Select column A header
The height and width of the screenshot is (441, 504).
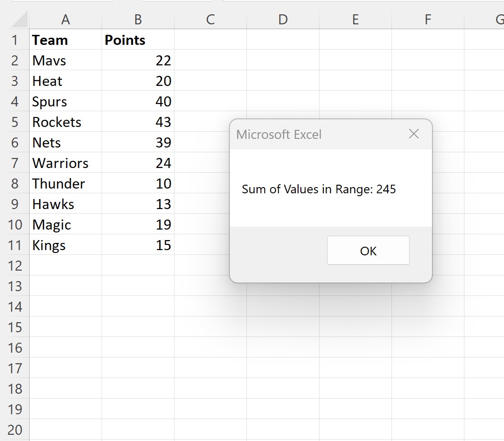tap(65, 20)
